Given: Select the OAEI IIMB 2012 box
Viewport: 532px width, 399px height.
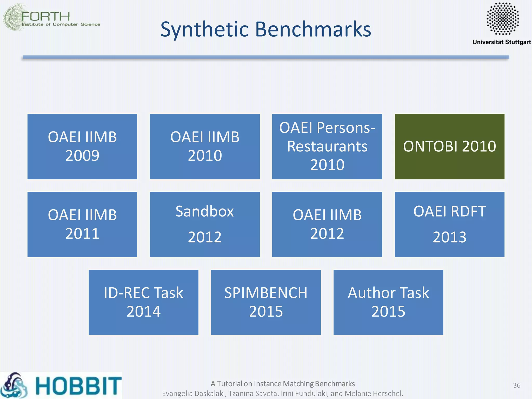Looking at the screenshot, I should click(327, 224).
